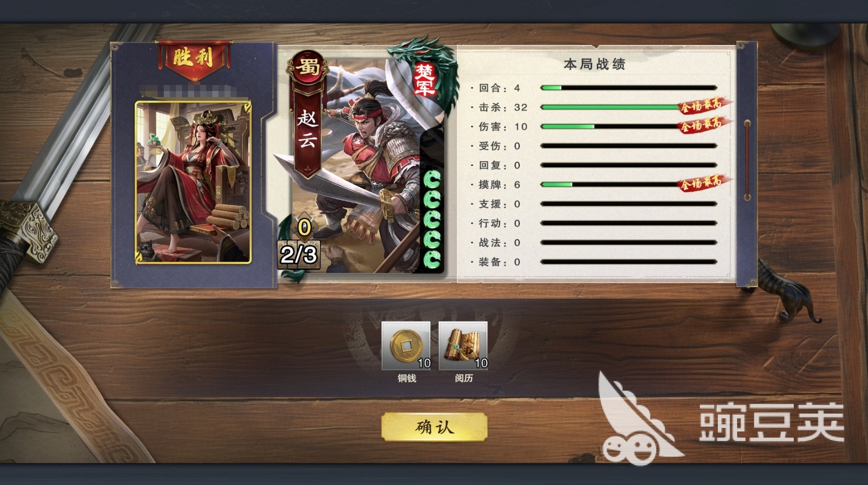The height and width of the screenshot is (485, 868).
Task: Click the 击杀 kills progress bar
Action: point(628,107)
